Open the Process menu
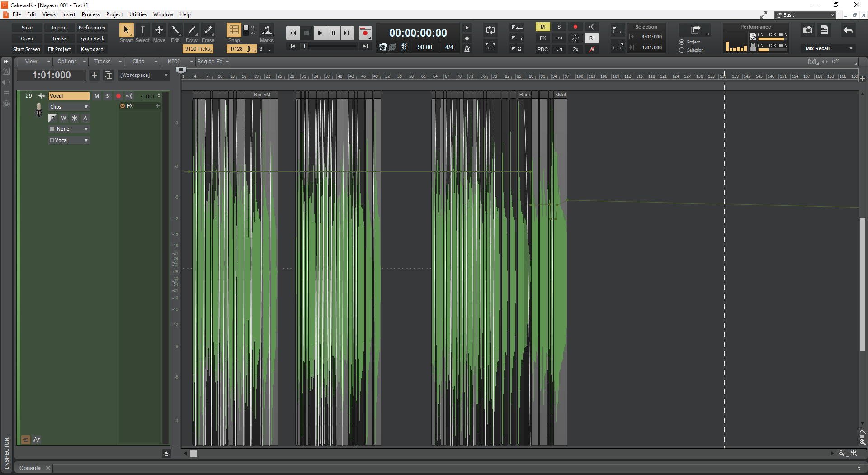The image size is (868, 475). (90, 14)
